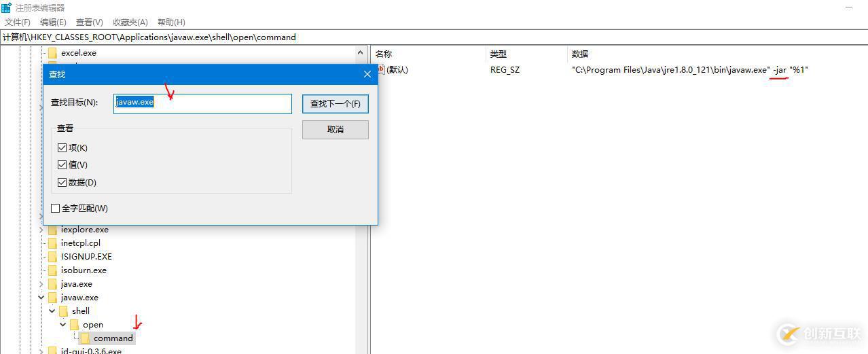The height and width of the screenshot is (354, 868).
Task: Select the (默认) value name
Action: [397, 70]
